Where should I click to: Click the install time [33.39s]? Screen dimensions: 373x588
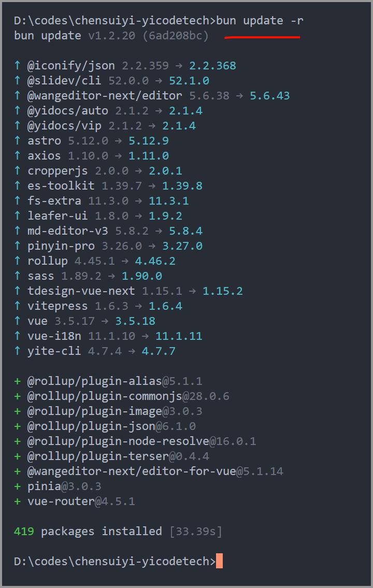[x=196, y=532]
